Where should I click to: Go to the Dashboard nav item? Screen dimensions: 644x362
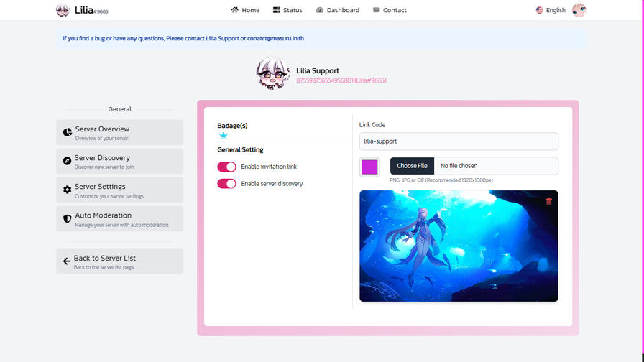(x=338, y=10)
